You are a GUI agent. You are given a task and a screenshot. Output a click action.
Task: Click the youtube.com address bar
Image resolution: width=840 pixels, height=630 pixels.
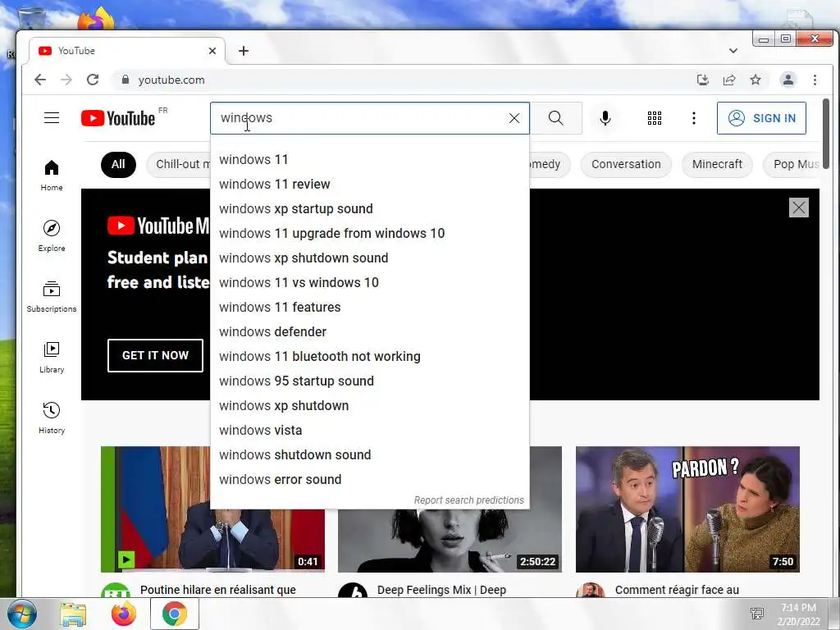pos(402,80)
